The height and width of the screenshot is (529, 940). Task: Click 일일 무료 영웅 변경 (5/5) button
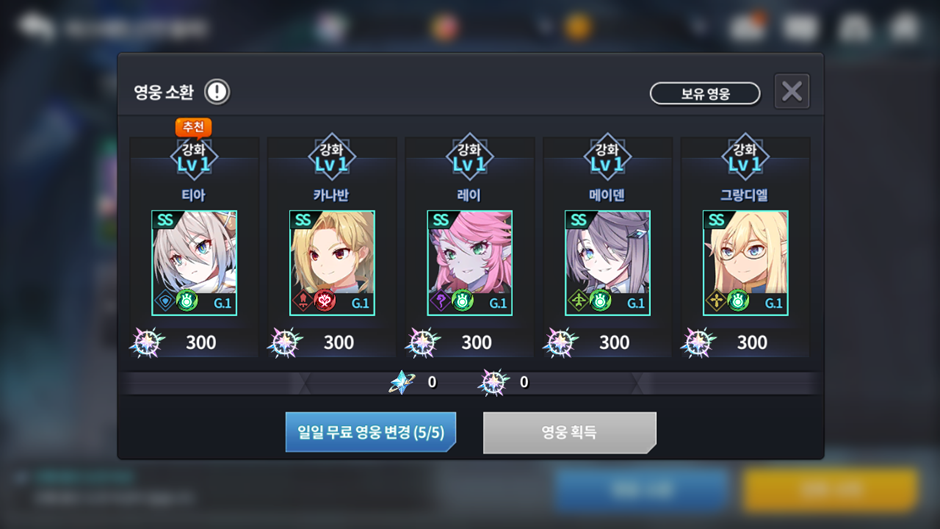pyautogui.click(x=370, y=432)
